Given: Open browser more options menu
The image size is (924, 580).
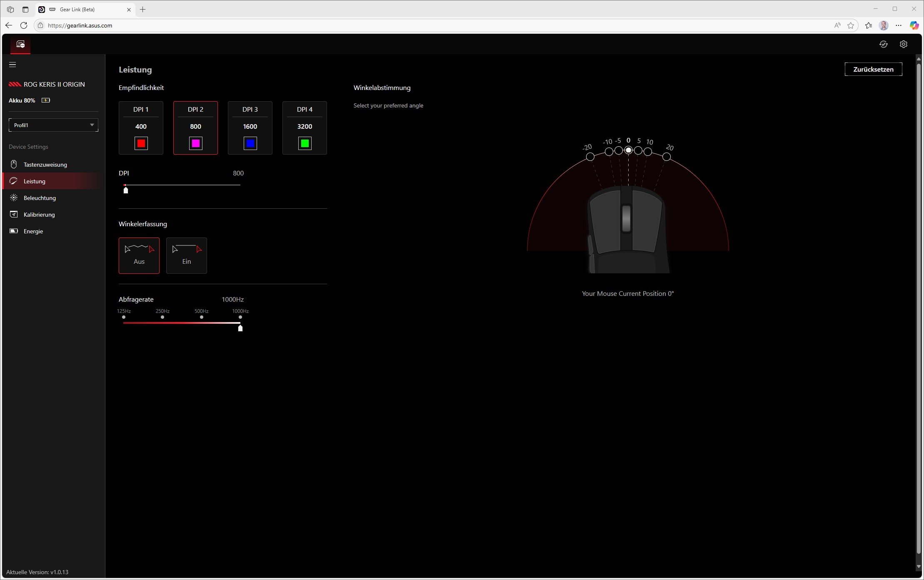Looking at the screenshot, I should click(899, 25).
